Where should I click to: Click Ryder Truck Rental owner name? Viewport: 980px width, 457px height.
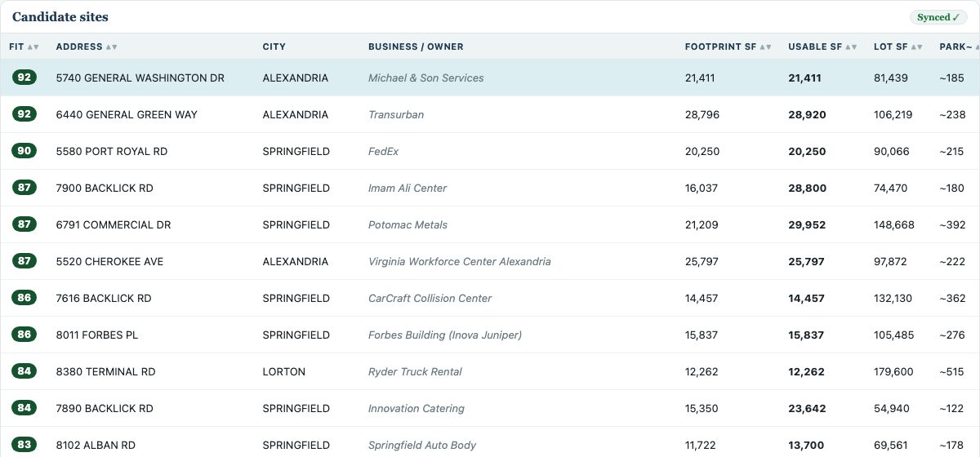[415, 372]
